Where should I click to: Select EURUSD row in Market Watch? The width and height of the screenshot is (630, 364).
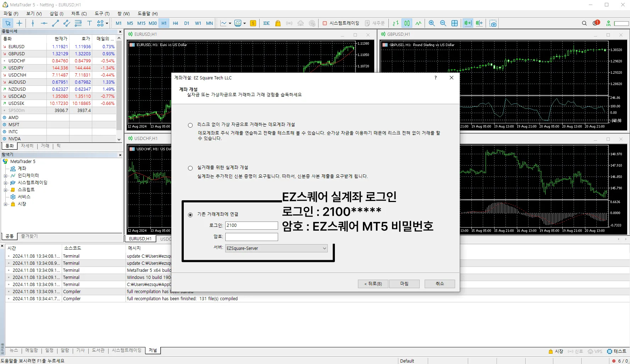click(59, 47)
